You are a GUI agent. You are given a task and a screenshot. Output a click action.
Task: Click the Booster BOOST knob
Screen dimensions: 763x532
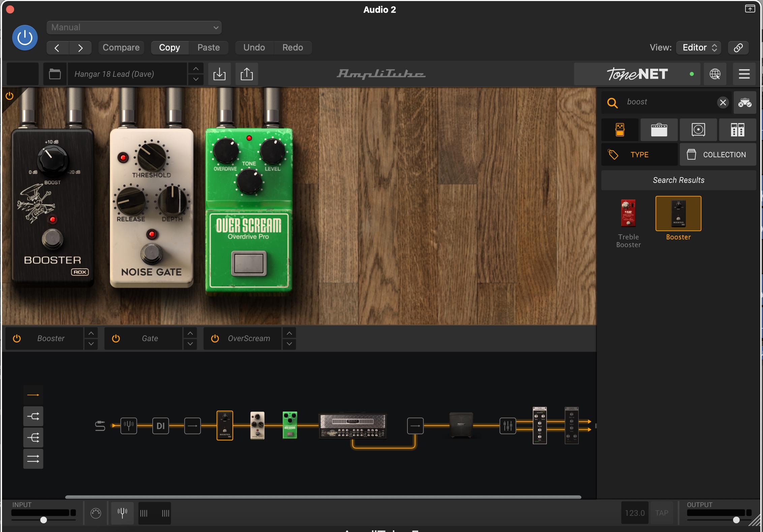(x=52, y=160)
